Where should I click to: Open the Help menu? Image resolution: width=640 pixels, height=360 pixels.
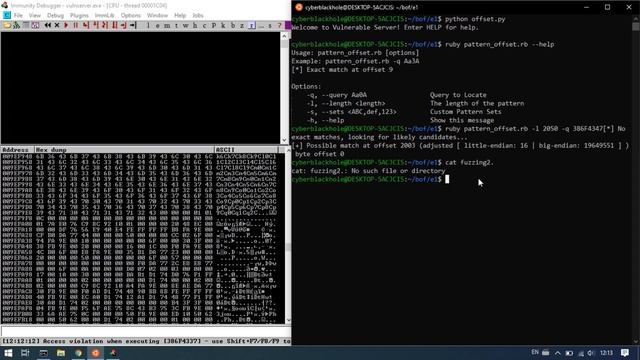(x=180, y=16)
